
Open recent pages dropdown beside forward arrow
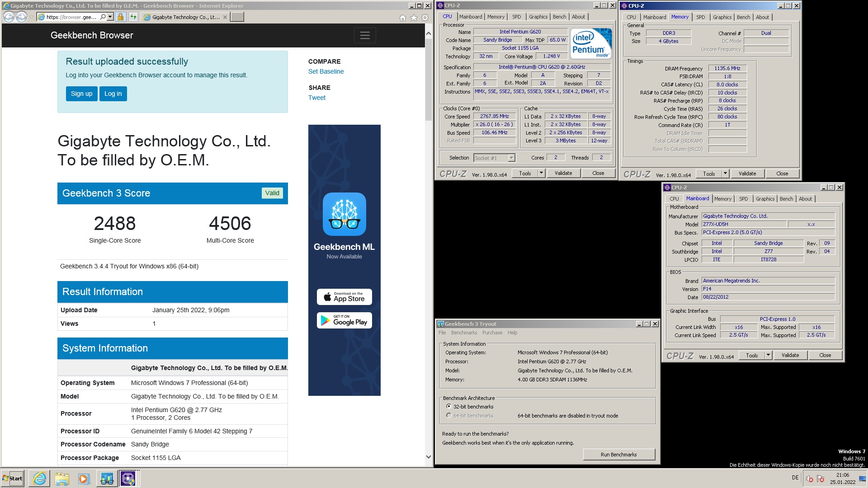pyautogui.click(x=31, y=17)
